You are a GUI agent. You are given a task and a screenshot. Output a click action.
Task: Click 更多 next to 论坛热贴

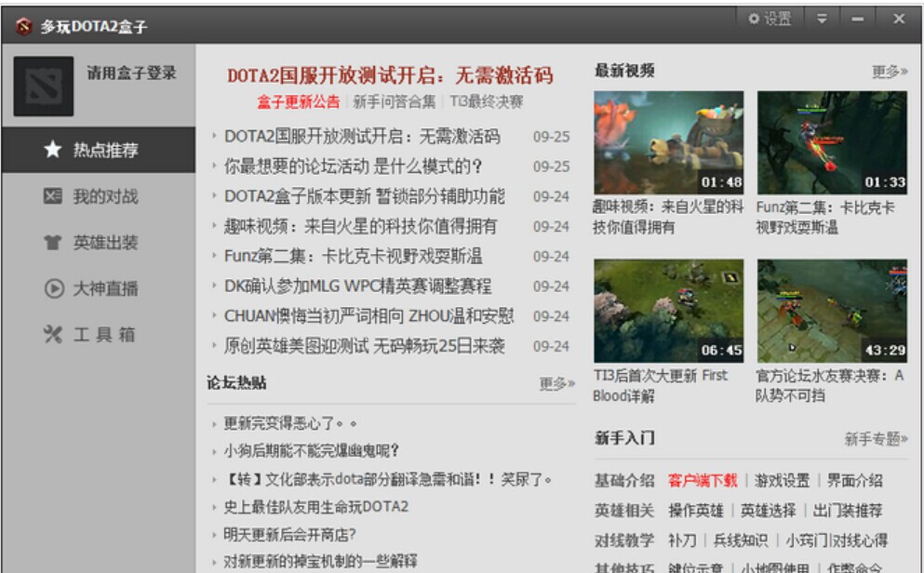click(x=556, y=384)
